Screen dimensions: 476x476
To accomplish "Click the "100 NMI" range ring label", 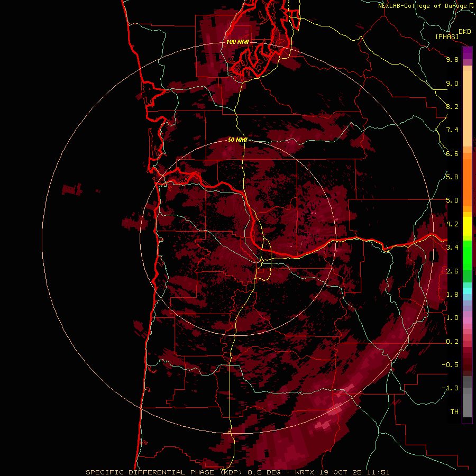I will tap(237, 42).
